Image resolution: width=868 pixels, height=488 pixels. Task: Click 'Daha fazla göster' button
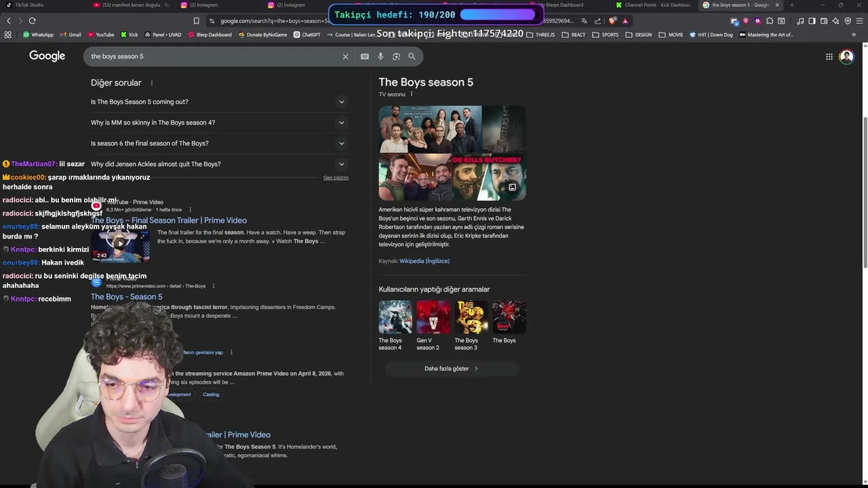(x=452, y=369)
